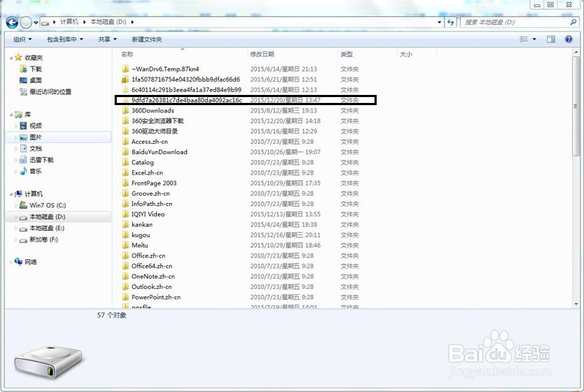This screenshot has height=392, width=584.
Task: Select the 360驱动大师目录 folder icon
Action: coord(125,131)
